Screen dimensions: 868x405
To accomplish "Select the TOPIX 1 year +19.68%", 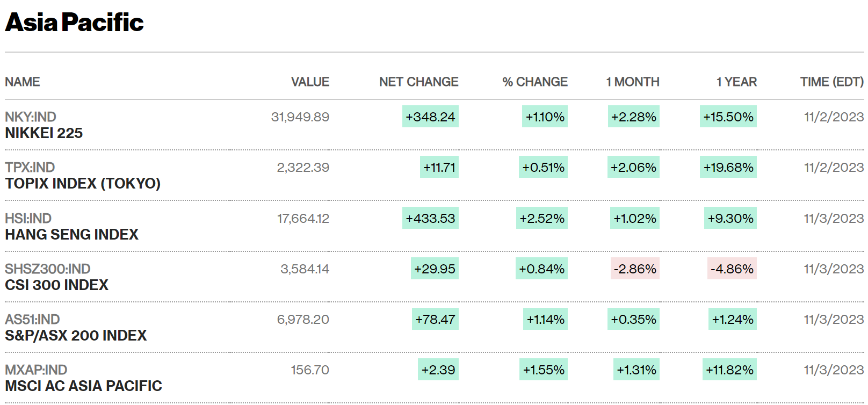I will [x=728, y=168].
